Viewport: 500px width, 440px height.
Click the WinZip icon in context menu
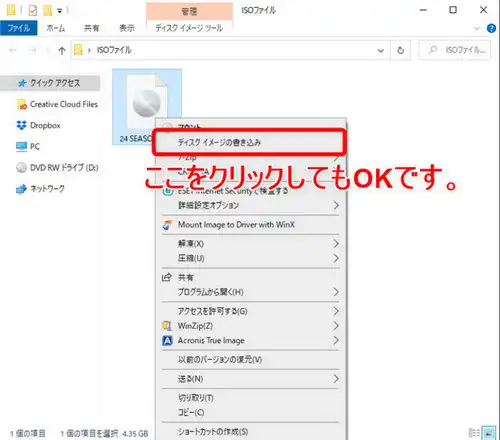[167, 326]
